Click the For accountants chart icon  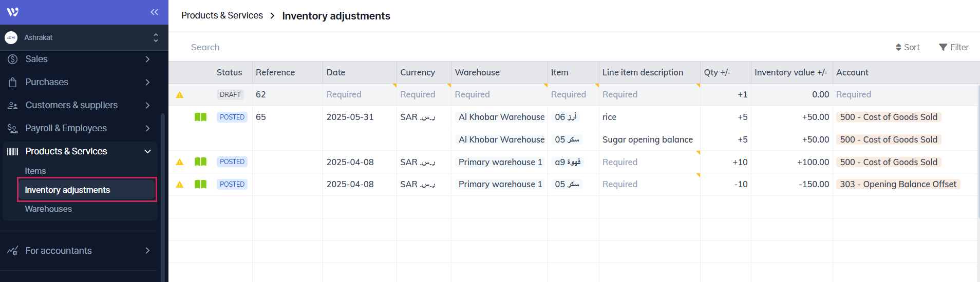(x=13, y=251)
